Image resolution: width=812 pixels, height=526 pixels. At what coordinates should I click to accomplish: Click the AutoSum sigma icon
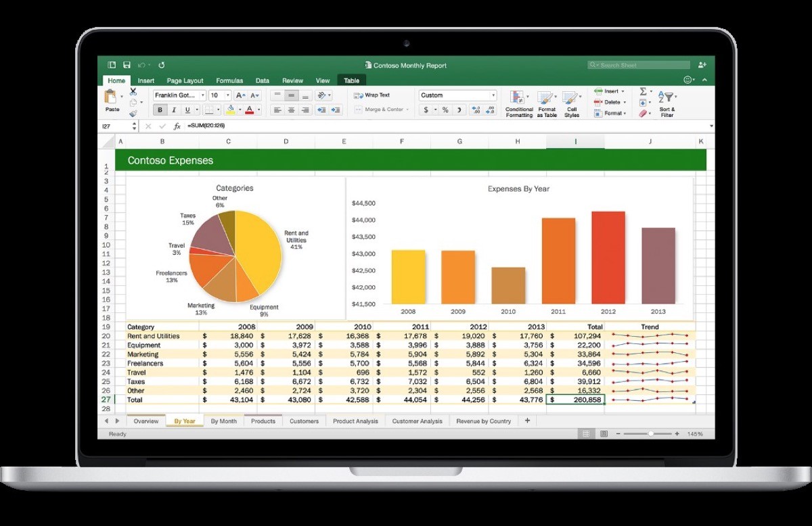click(x=642, y=91)
